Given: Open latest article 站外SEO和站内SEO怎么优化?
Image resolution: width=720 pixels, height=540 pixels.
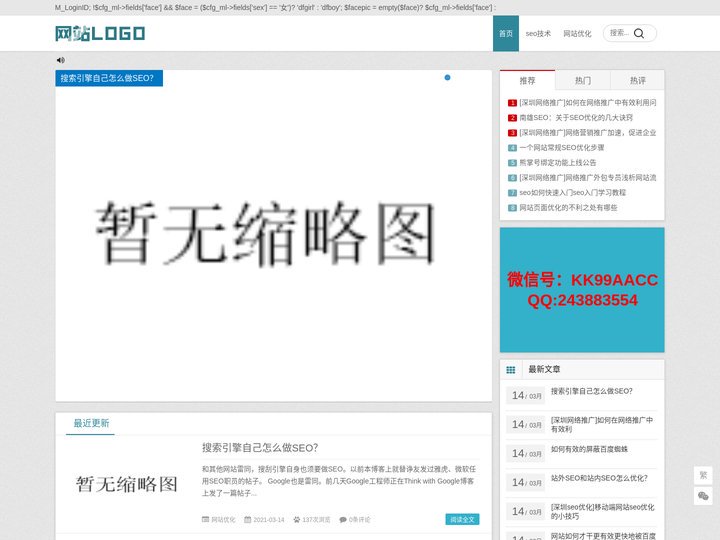Looking at the screenshot, I should click(x=599, y=478).
